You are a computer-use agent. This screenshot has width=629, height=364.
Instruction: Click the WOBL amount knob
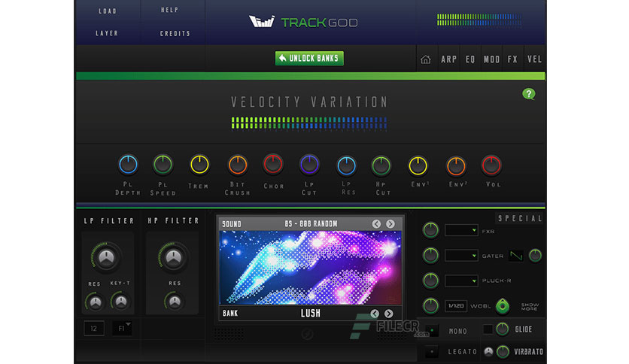pyautogui.click(x=431, y=306)
